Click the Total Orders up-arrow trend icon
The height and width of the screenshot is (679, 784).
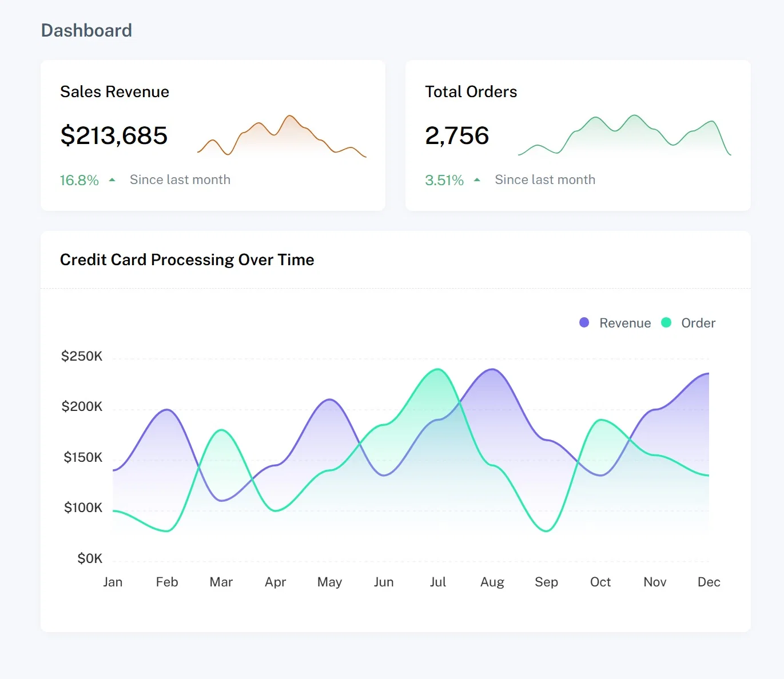pyautogui.click(x=477, y=180)
